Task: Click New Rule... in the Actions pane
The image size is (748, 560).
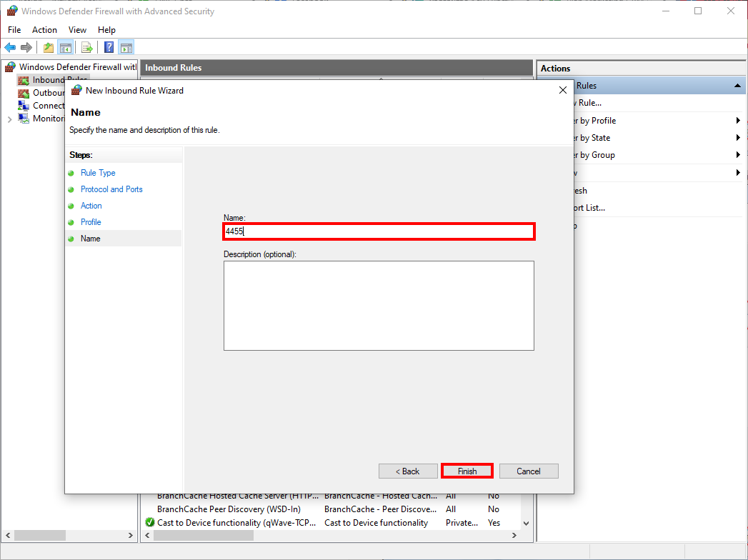Action: click(589, 103)
